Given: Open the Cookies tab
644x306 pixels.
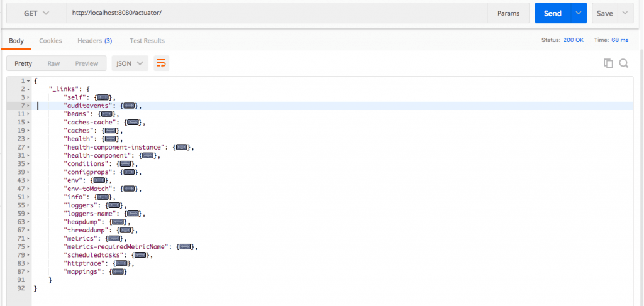Looking at the screenshot, I should (x=50, y=41).
